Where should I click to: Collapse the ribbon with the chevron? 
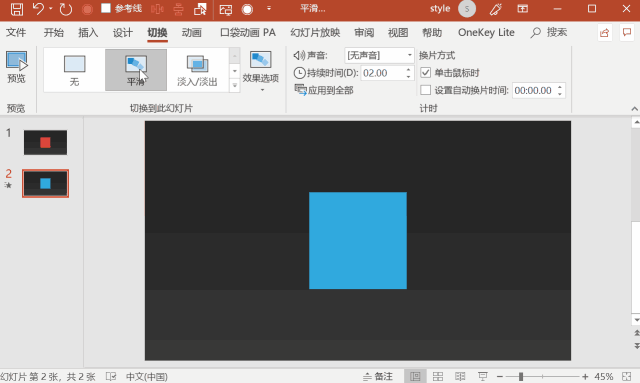click(634, 109)
